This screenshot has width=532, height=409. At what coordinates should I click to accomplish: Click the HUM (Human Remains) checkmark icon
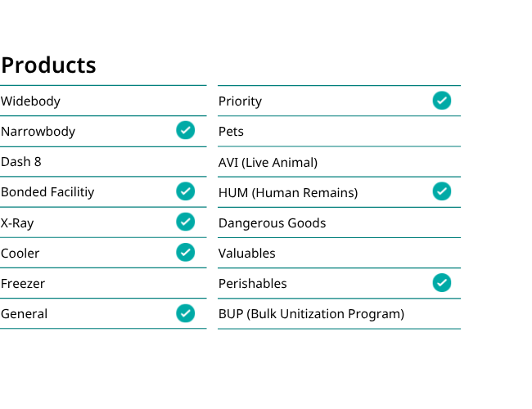tap(442, 191)
